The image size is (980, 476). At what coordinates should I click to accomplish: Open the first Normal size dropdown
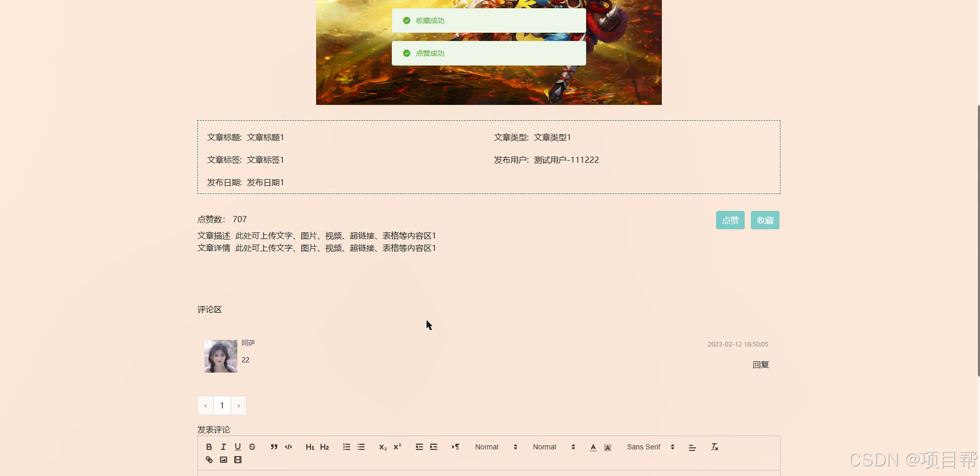(x=496, y=447)
